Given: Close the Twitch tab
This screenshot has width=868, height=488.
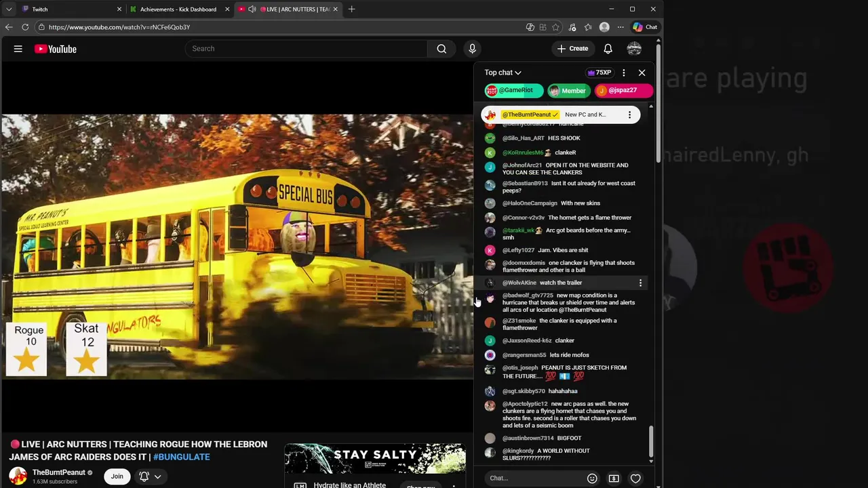Looking at the screenshot, I should (119, 9).
